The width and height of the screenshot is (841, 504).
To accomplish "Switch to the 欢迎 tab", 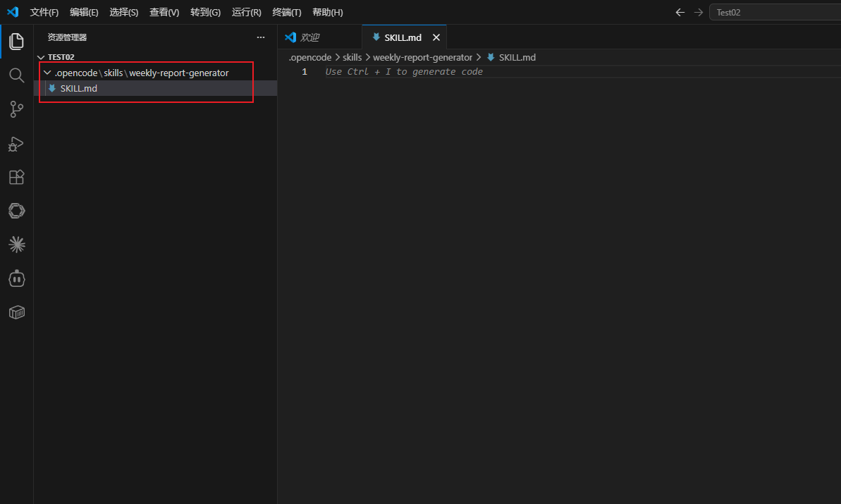I will click(319, 37).
